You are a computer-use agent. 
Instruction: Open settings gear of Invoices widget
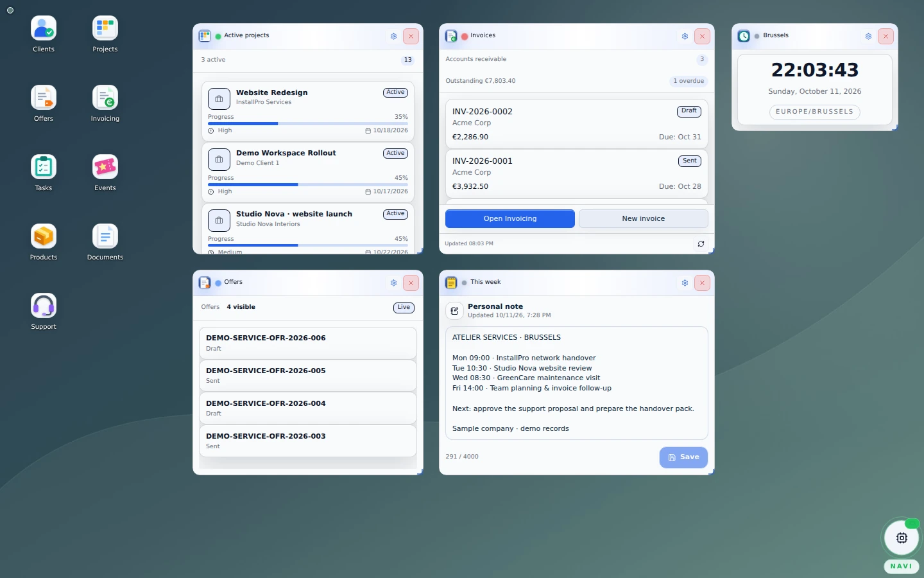(685, 37)
